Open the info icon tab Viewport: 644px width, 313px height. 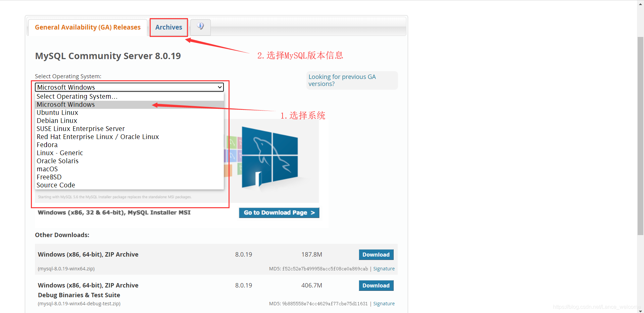[200, 27]
